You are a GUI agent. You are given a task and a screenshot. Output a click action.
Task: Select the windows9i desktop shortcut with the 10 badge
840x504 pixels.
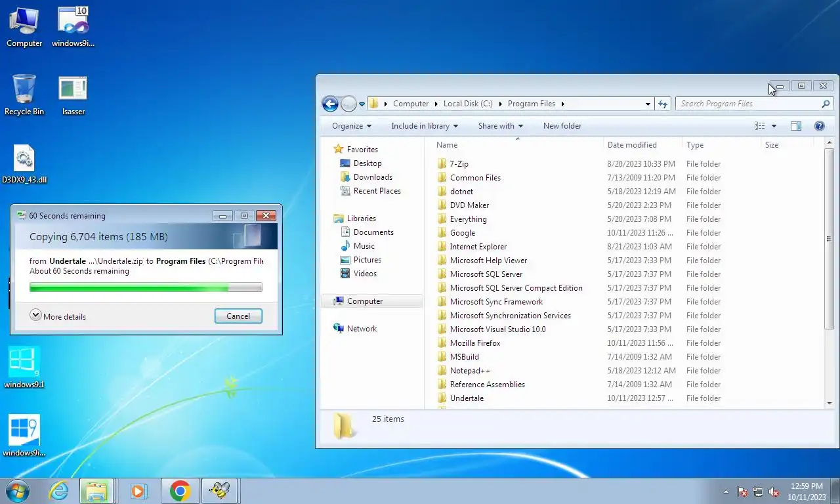tap(73, 27)
